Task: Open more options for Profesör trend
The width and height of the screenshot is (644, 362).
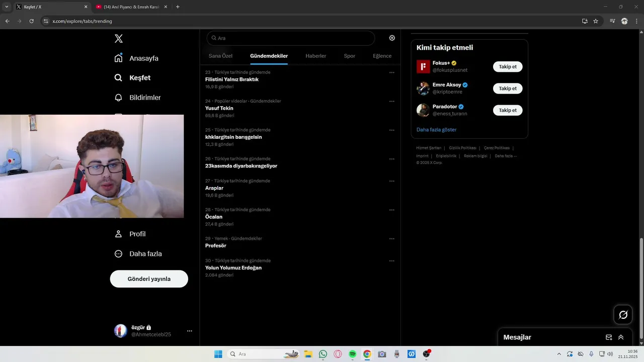Action: (x=391, y=238)
